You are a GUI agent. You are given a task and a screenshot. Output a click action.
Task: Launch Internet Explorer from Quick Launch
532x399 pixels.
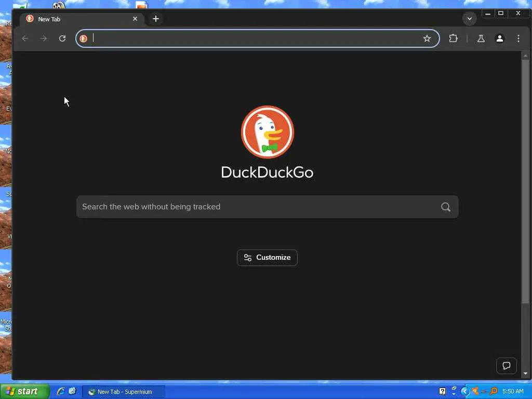[61, 391]
